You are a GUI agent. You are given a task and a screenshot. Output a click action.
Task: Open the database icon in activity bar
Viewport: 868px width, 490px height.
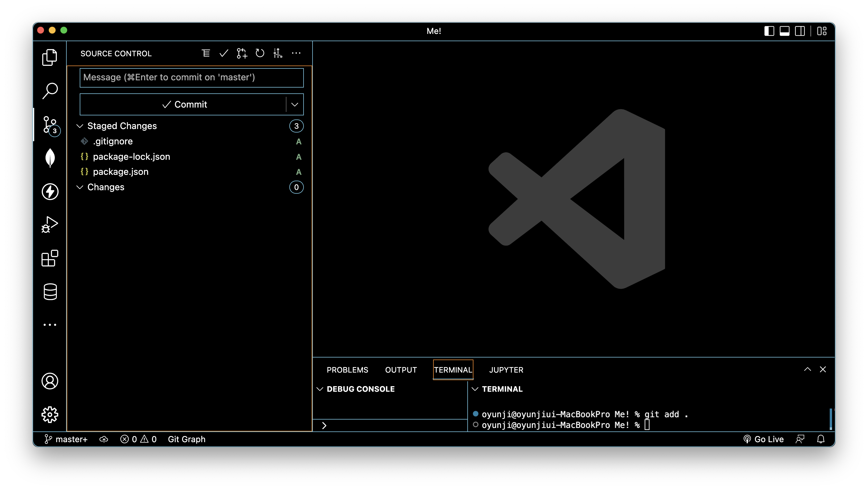(x=50, y=291)
